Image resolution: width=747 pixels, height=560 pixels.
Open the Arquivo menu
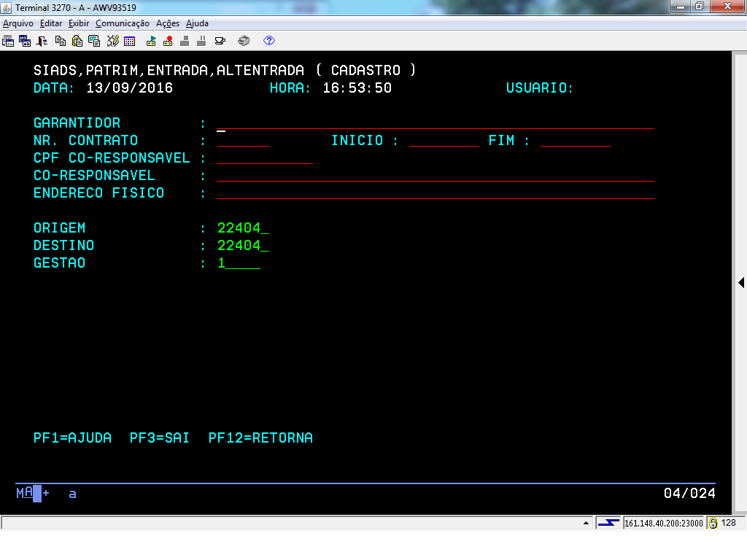click(18, 23)
